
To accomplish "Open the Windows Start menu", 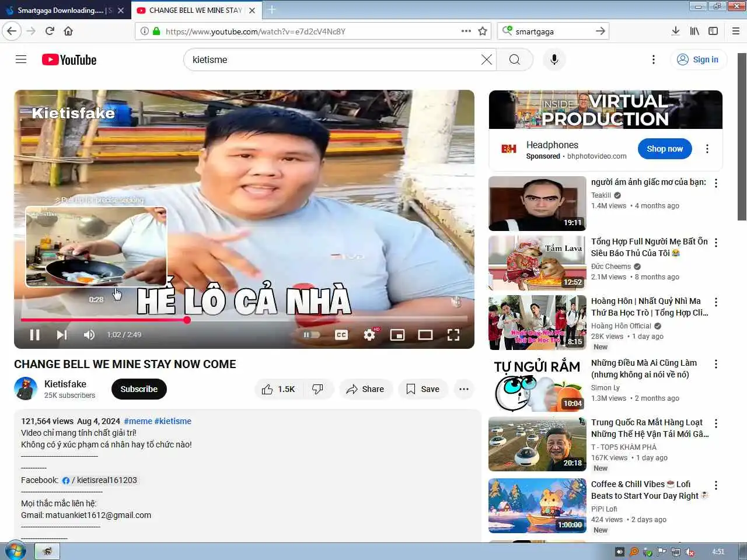I will click(15, 551).
